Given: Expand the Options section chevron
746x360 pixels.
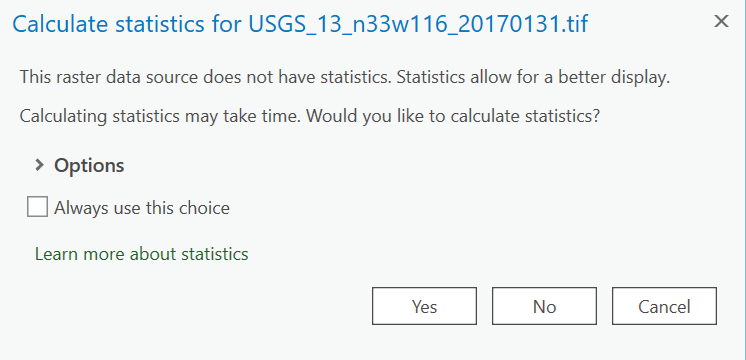Looking at the screenshot, I should pos(39,165).
